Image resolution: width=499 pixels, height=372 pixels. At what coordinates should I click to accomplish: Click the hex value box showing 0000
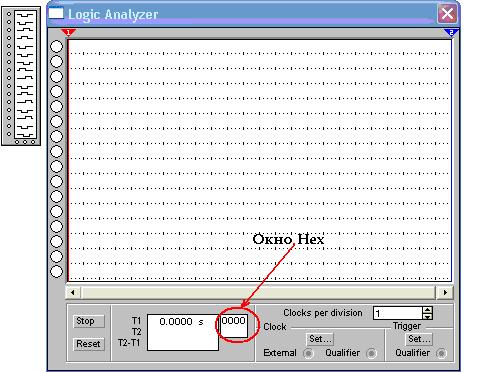(x=234, y=326)
